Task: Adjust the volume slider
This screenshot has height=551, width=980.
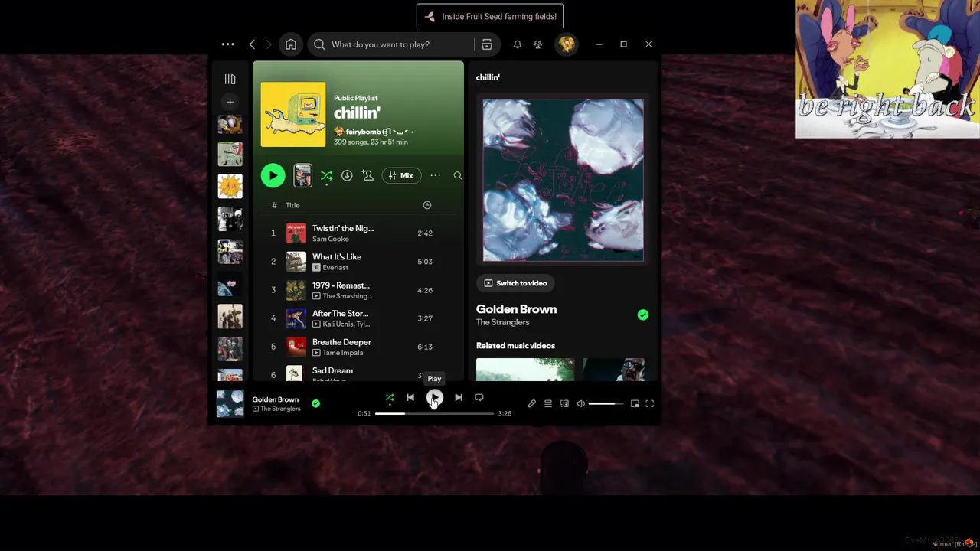Action: click(x=606, y=403)
